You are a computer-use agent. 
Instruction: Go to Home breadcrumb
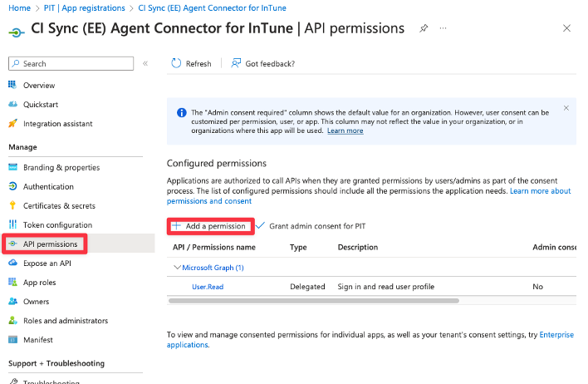coord(19,7)
